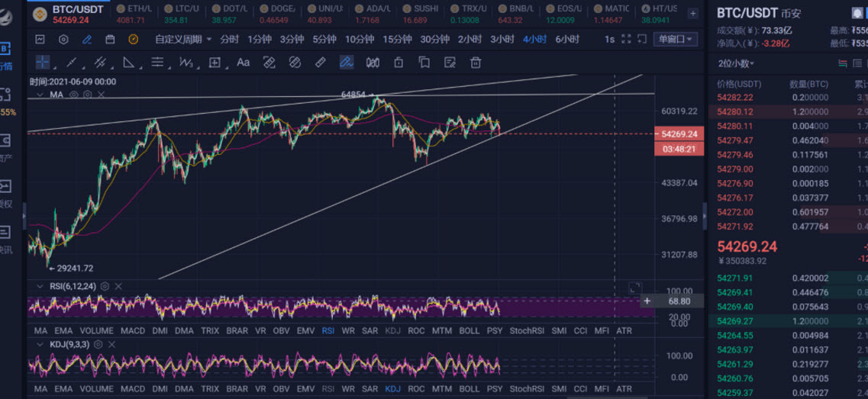Open the 单窗口 window layout dropdown
Screen dimensions: 868x399
click(677, 39)
